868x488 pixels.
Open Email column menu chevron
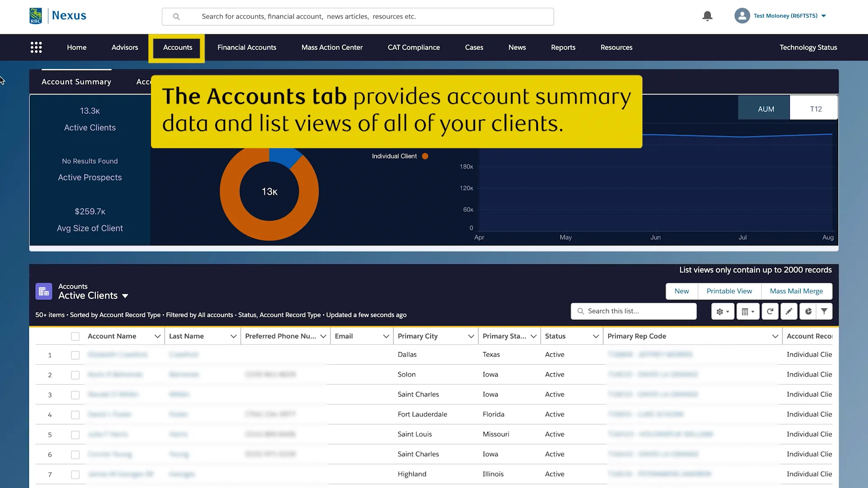(386, 336)
